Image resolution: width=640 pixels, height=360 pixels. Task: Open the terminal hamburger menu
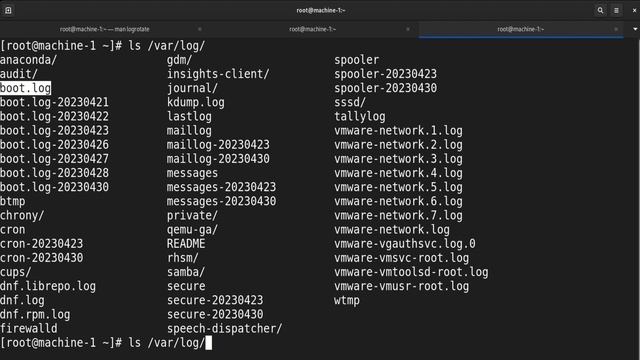coord(616,10)
